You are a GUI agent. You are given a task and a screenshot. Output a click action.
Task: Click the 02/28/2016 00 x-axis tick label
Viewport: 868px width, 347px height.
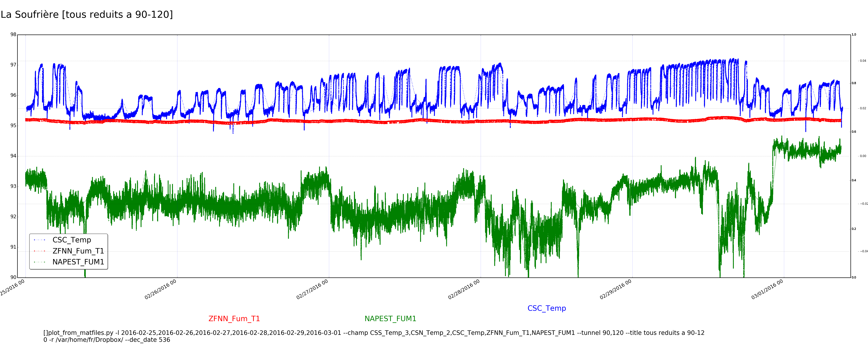(x=464, y=289)
